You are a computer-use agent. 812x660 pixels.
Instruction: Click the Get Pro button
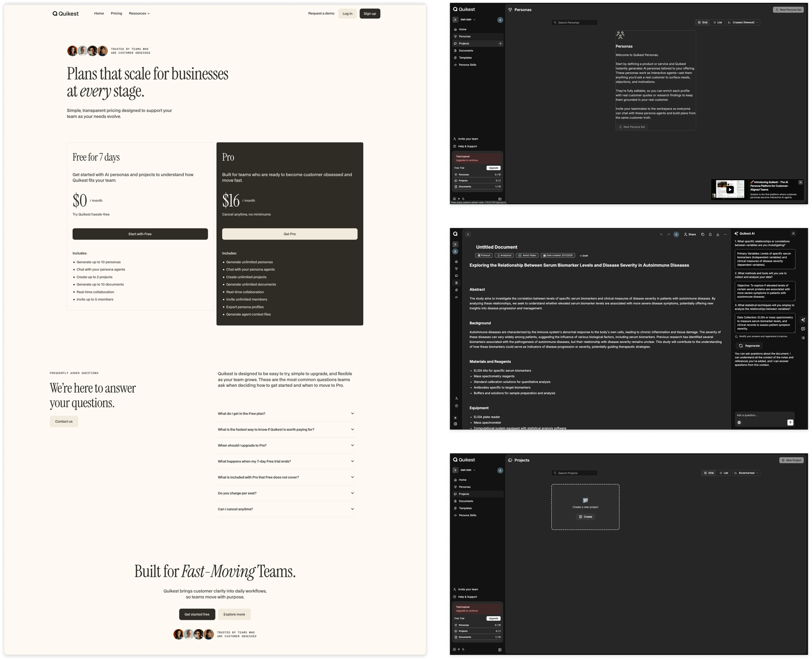[290, 234]
